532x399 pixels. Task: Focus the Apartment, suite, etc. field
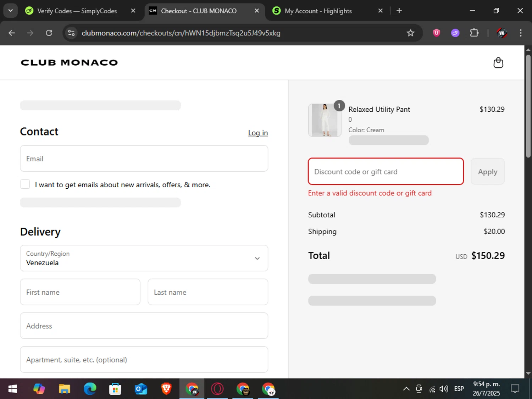coord(144,360)
